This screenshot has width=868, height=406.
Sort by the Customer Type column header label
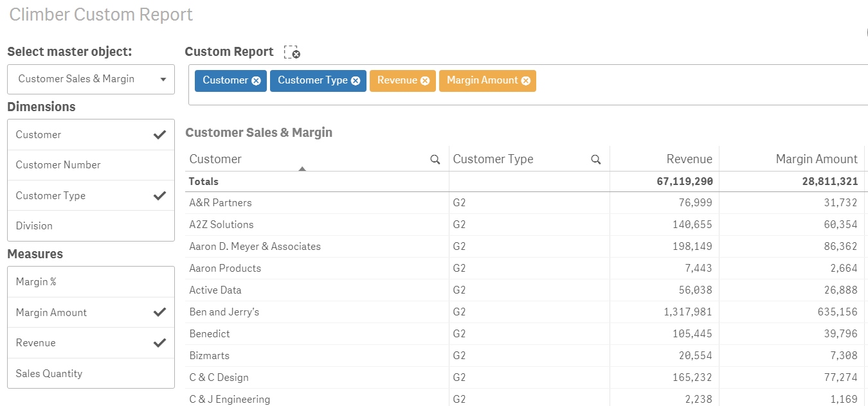(x=493, y=159)
